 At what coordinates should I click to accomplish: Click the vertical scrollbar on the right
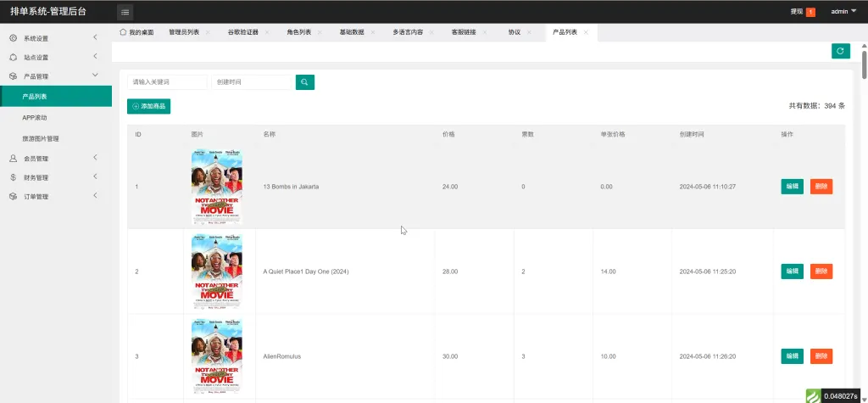pos(864,64)
